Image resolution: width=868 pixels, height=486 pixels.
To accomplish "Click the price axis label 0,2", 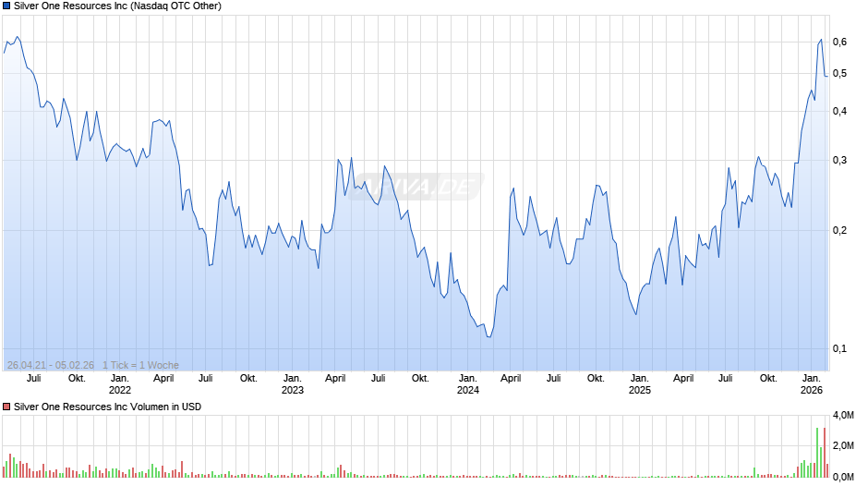I will 839,231.
